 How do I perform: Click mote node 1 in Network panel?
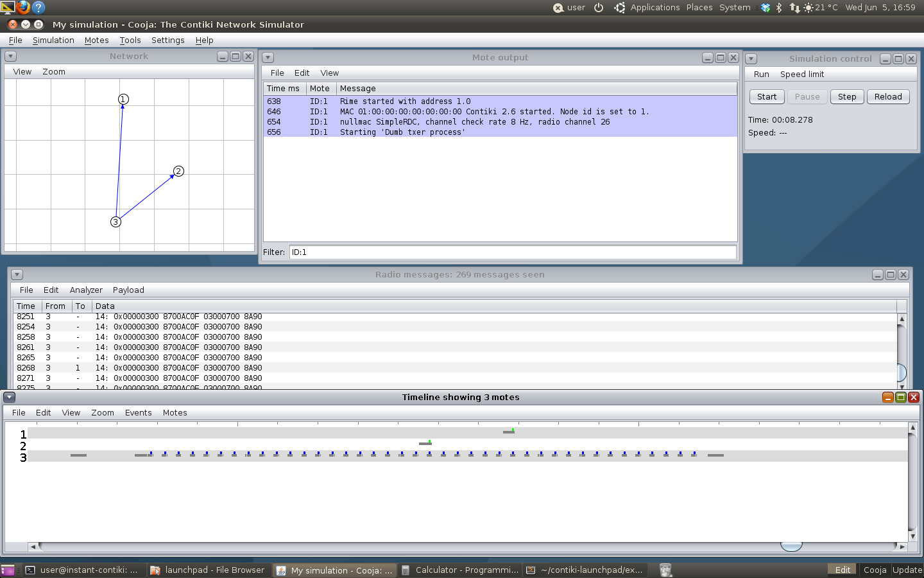point(123,99)
